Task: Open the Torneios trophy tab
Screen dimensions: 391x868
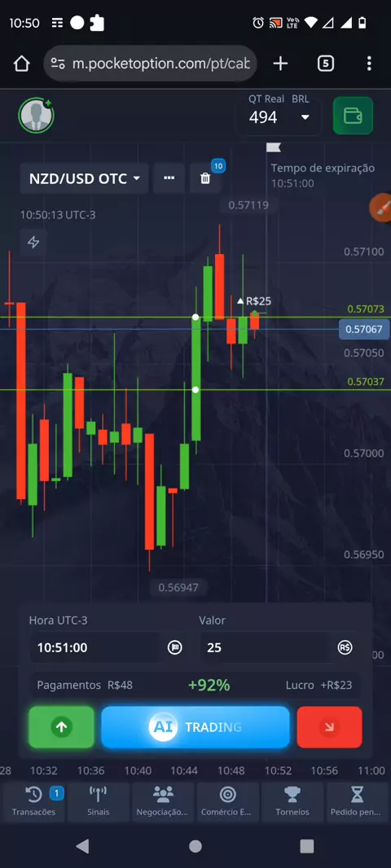Action: pyautogui.click(x=292, y=802)
